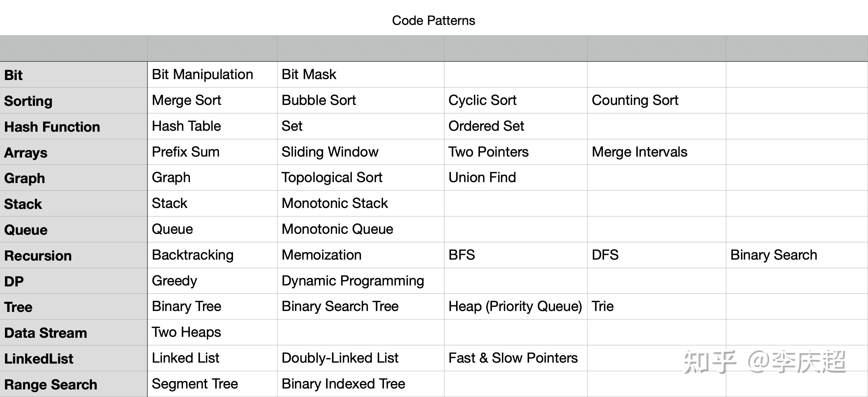This screenshot has width=868, height=397.
Task: Click the Topological Sort cell
Action: coord(332,178)
